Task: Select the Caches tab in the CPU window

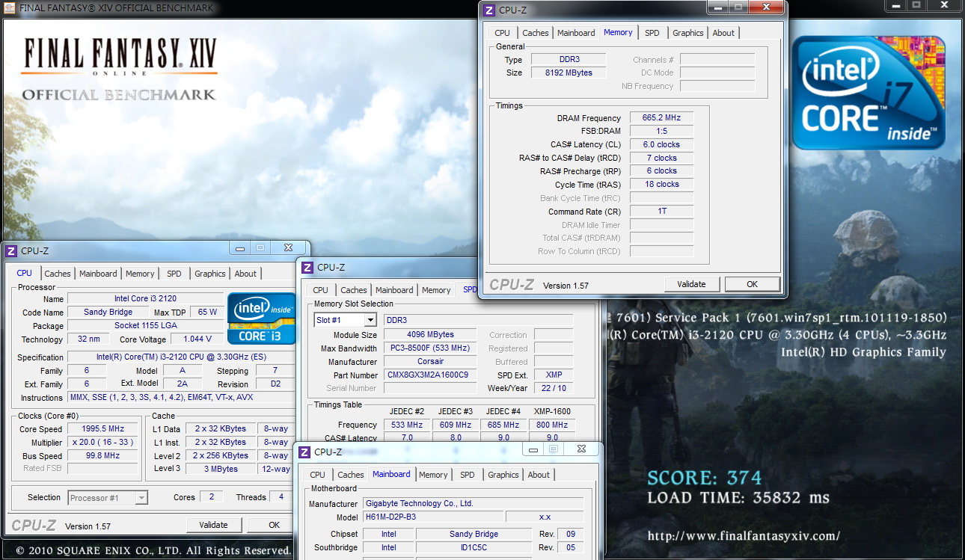Action: (x=58, y=274)
